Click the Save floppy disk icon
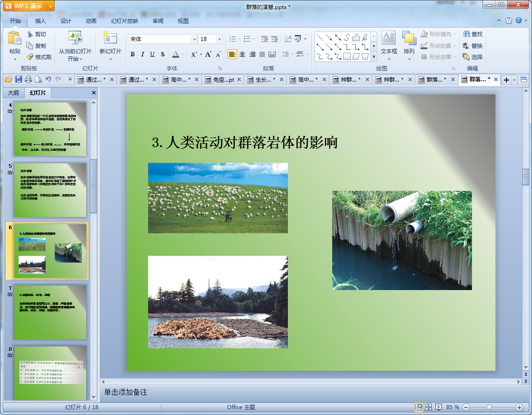The width and height of the screenshot is (532, 415). (19, 80)
